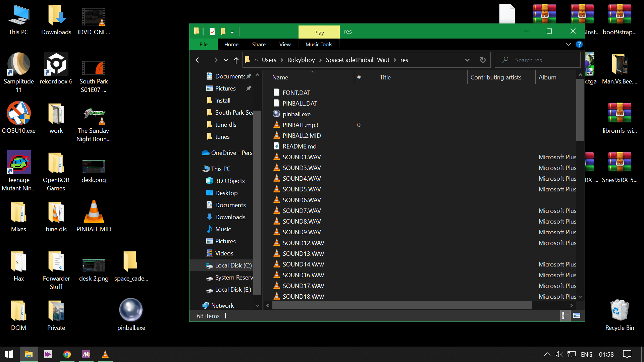Refresh the res folder view
Image resolution: width=644 pixels, height=362 pixels.
(483, 60)
